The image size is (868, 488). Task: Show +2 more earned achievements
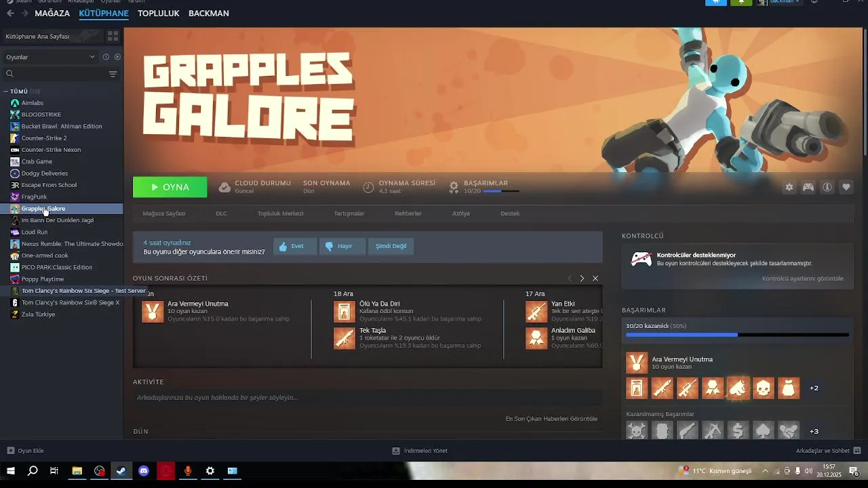[814, 388]
